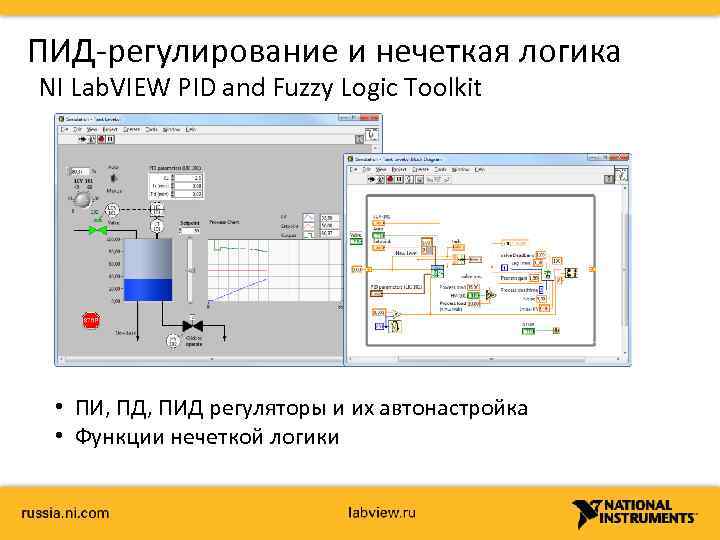The height and width of the screenshot is (540, 720).
Task: Click the labview.ru link
Action: click(x=382, y=512)
